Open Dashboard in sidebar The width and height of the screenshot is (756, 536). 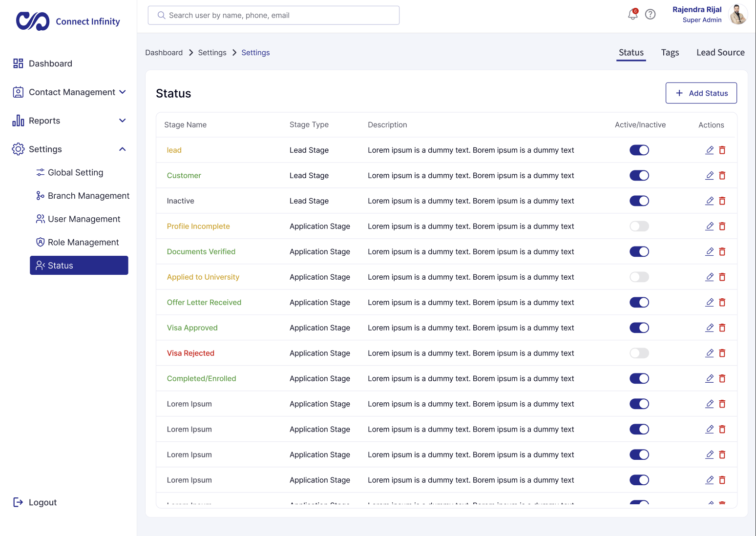(43, 63)
